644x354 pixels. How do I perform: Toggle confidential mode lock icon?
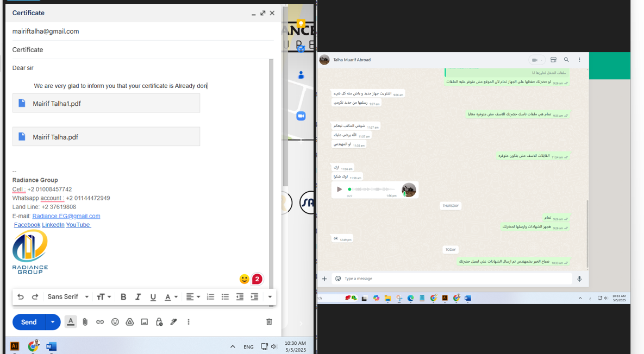click(x=159, y=322)
